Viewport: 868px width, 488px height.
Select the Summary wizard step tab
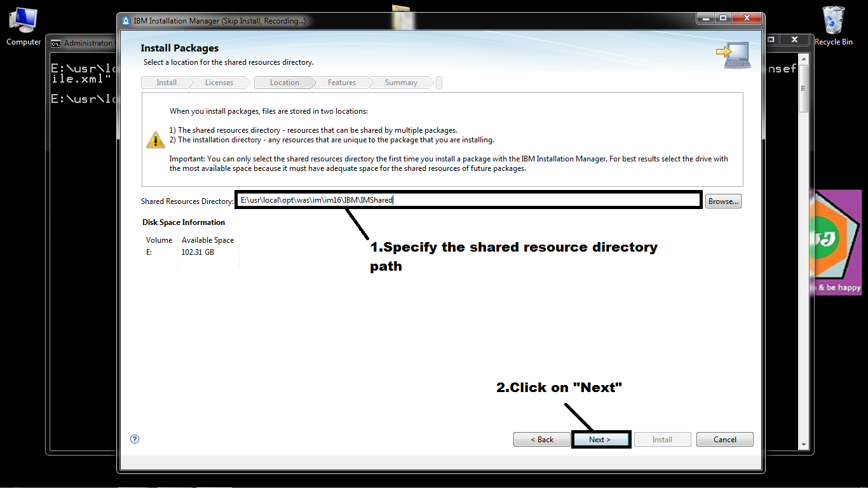(401, 83)
